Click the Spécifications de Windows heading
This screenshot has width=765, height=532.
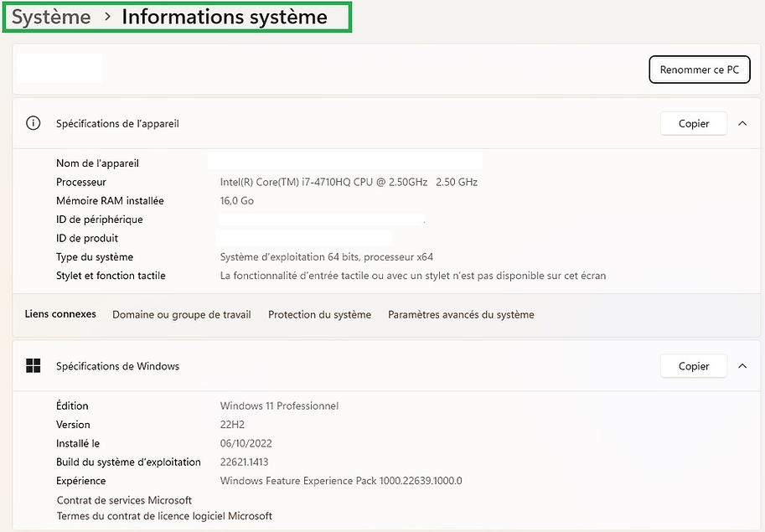pyautogui.click(x=117, y=366)
